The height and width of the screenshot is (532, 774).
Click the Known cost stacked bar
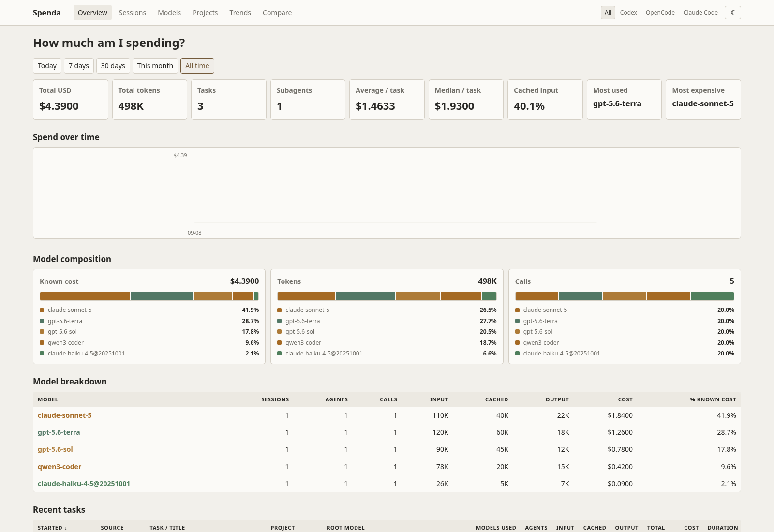point(149,296)
